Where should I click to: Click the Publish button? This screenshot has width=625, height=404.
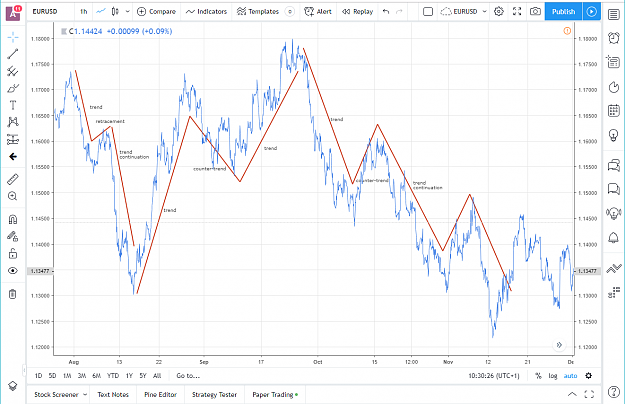pyautogui.click(x=563, y=12)
